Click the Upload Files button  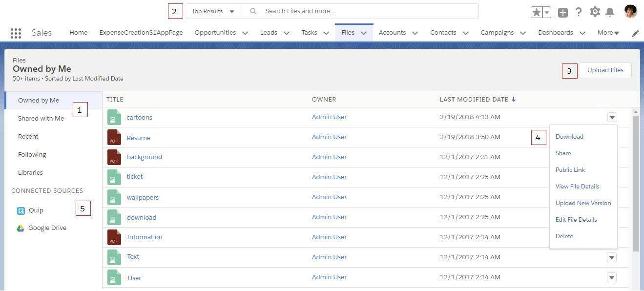coord(605,70)
